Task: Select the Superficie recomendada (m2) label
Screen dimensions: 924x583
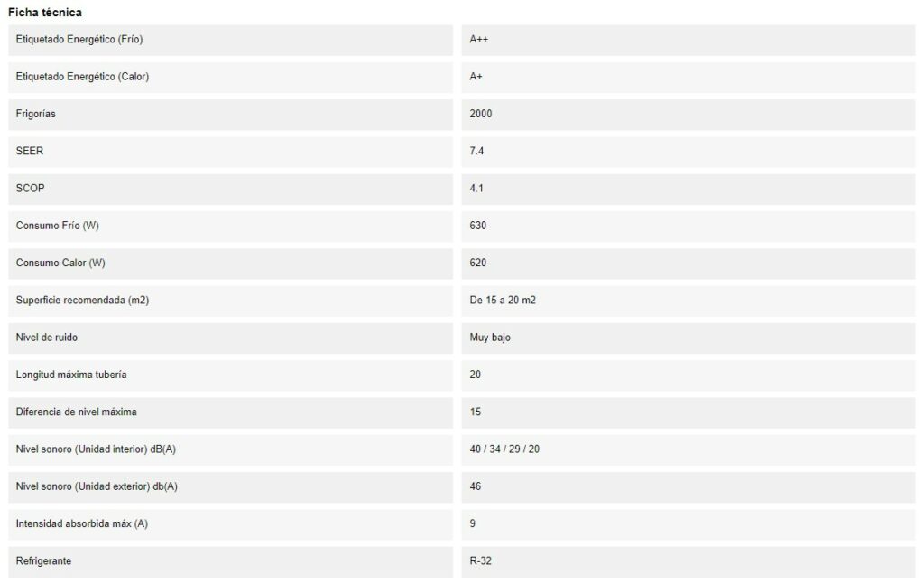Action: [x=82, y=300]
